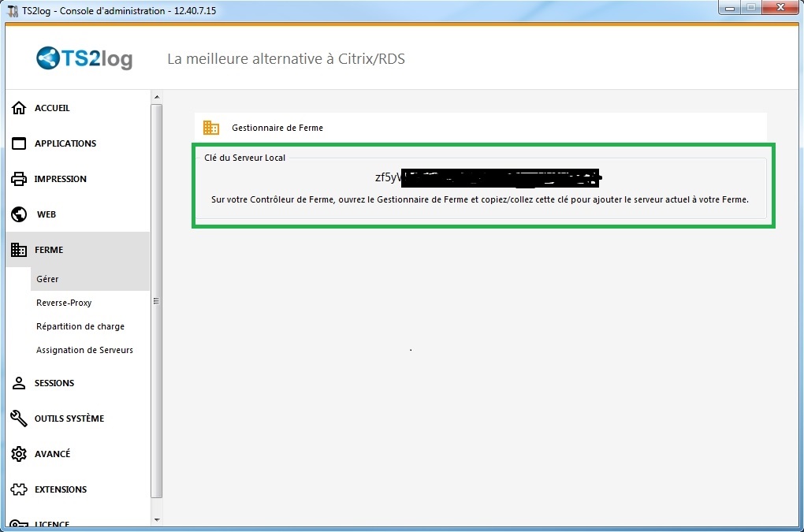This screenshot has height=532, width=804.
Task: Click the Web globe icon
Action: pos(19,214)
